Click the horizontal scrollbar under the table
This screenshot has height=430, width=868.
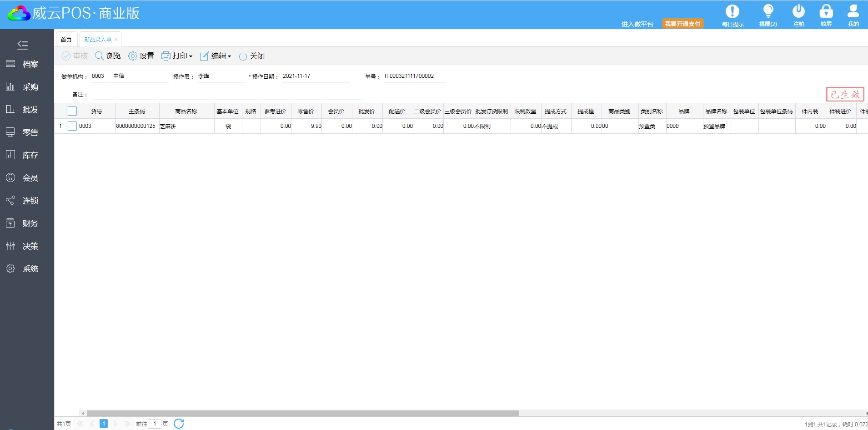(302, 413)
